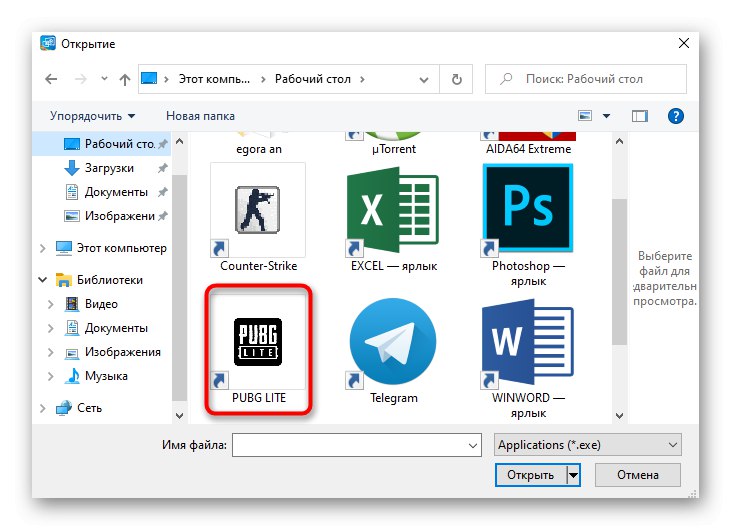Click the computer icon in address bar
Viewport: 731px width, 530px height.
149,78
